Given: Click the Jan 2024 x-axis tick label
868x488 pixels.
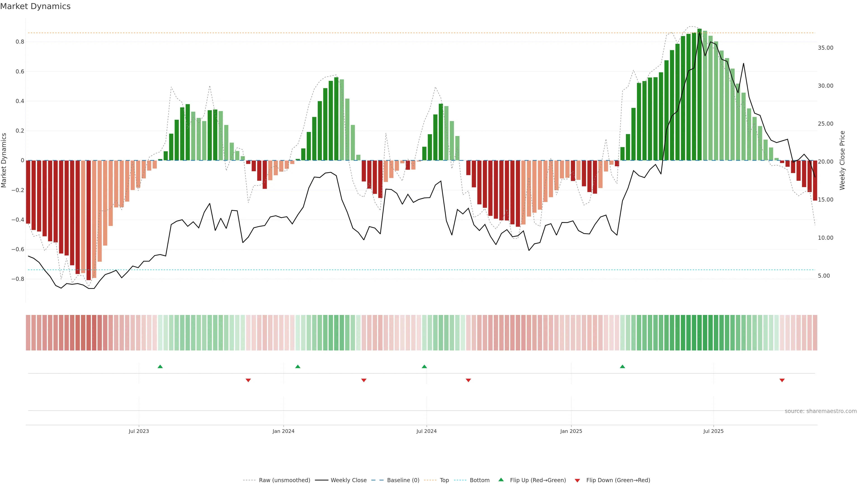Looking at the screenshot, I should point(283,431).
